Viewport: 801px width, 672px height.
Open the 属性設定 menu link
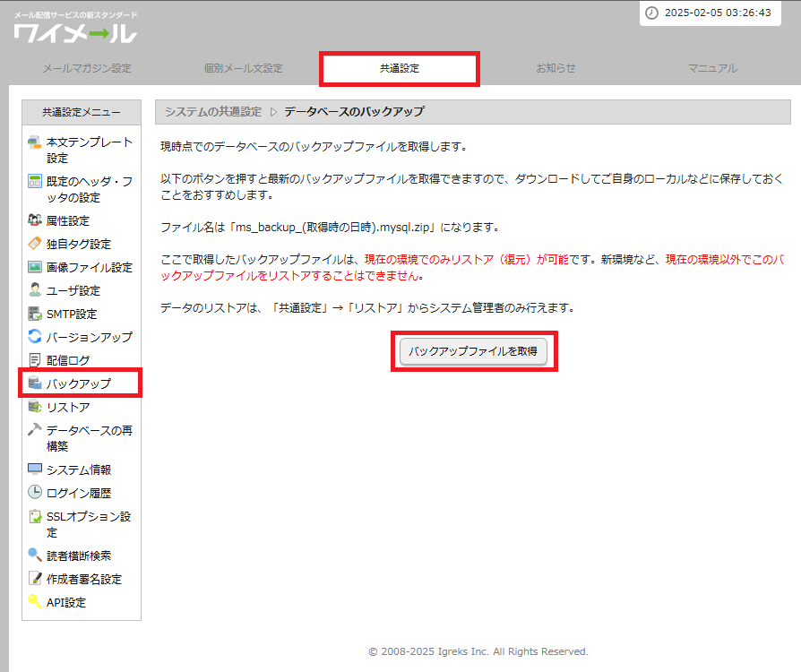point(68,220)
